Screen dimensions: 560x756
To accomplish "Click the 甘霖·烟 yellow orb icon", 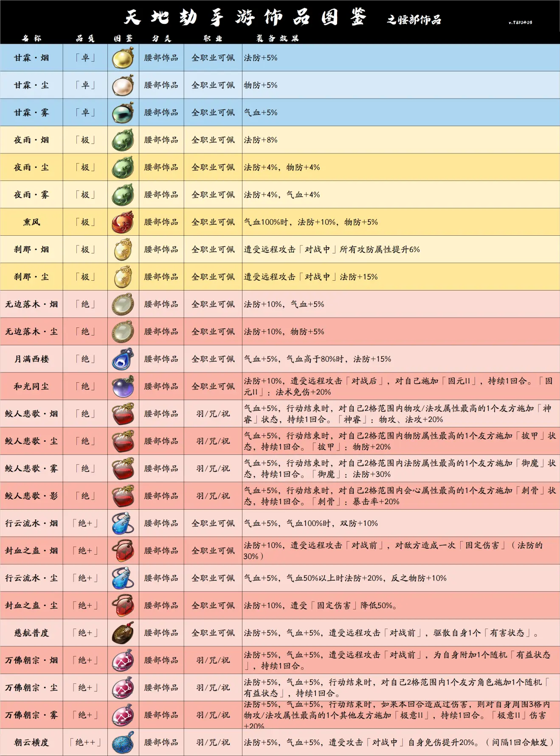I will pyautogui.click(x=123, y=58).
